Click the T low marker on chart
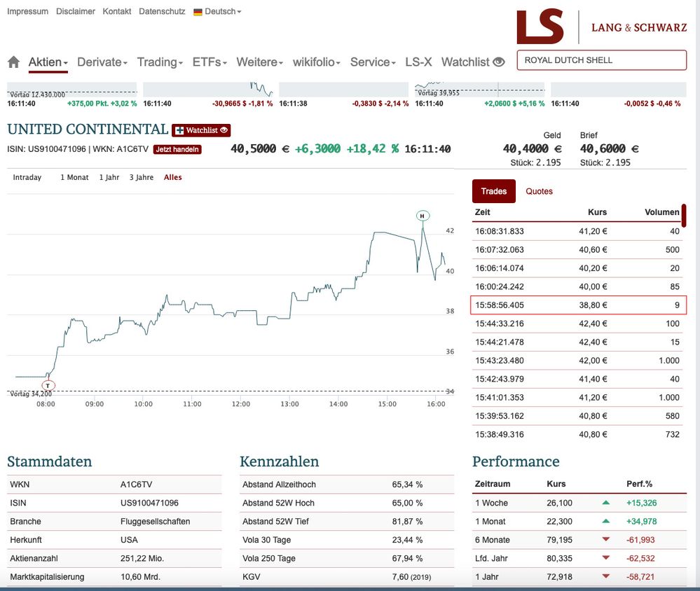The height and width of the screenshot is (591, 700). (48, 385)
